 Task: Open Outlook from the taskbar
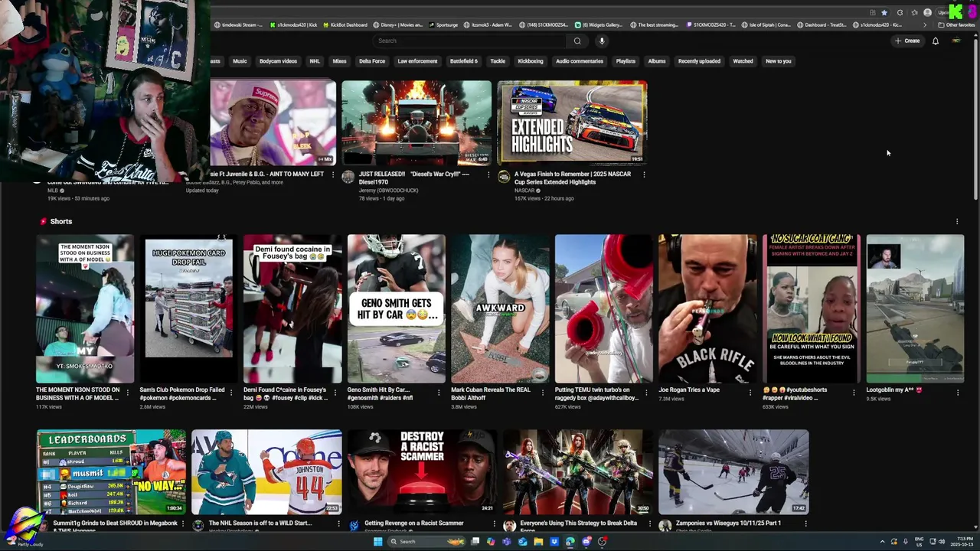click(523, 542)
